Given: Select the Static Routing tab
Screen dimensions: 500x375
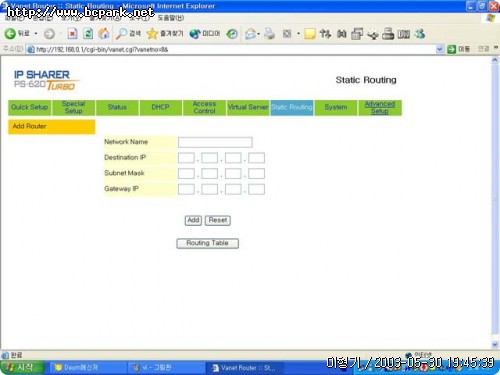Looking at the screenshot, I should tap(292, 107).
